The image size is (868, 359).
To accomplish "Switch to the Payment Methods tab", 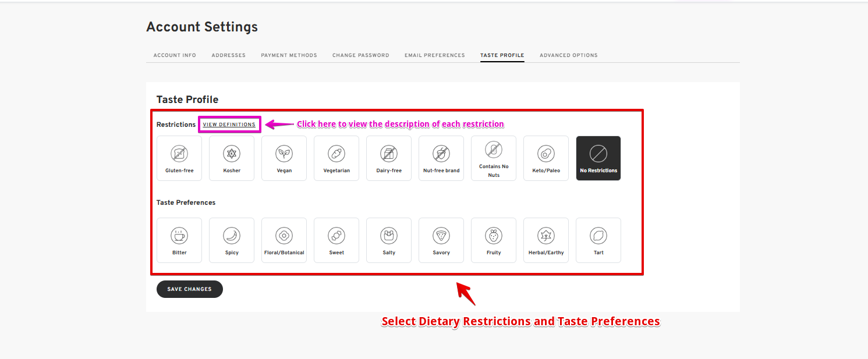I will 289,55.
